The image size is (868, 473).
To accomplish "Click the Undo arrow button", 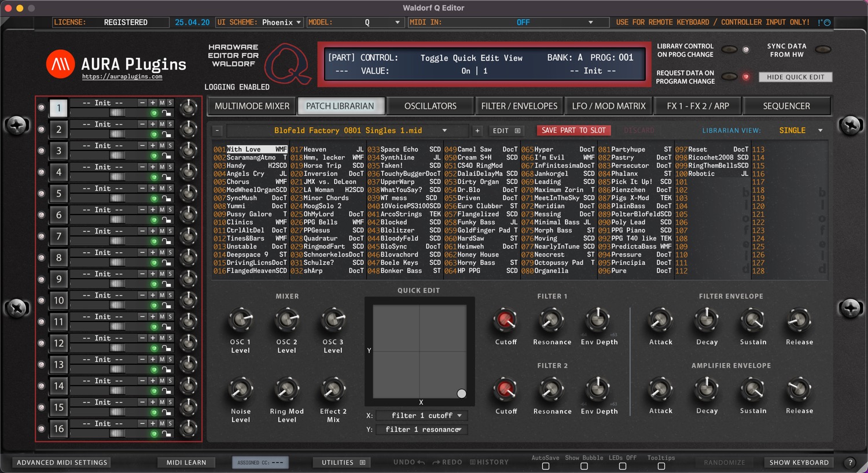I will tap(409, 463).
